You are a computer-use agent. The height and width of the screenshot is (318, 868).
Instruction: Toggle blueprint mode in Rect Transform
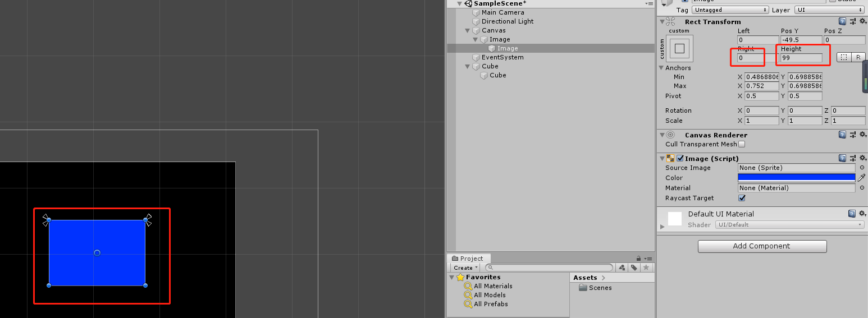click(844, 57)
